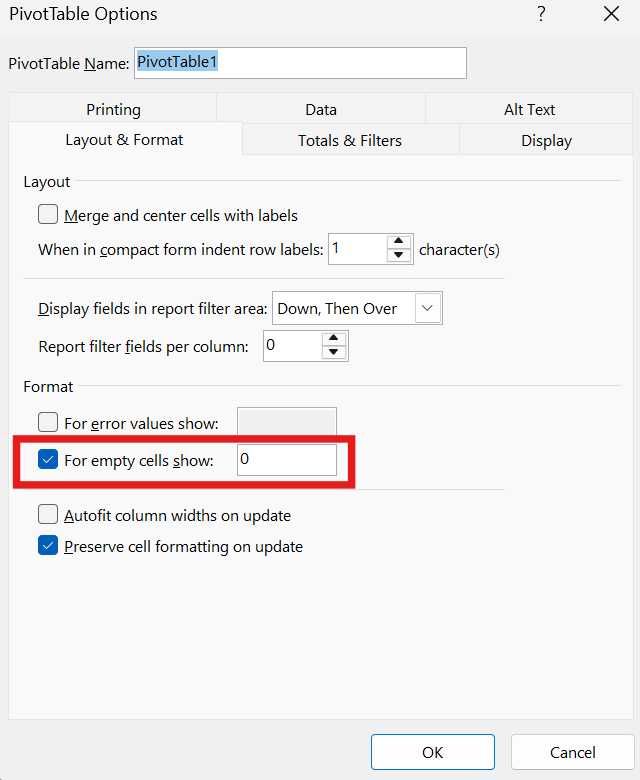Uncheck Preserve cell formatting on update
This screenshot has height=780, width=640.
(x=48, y=546)
